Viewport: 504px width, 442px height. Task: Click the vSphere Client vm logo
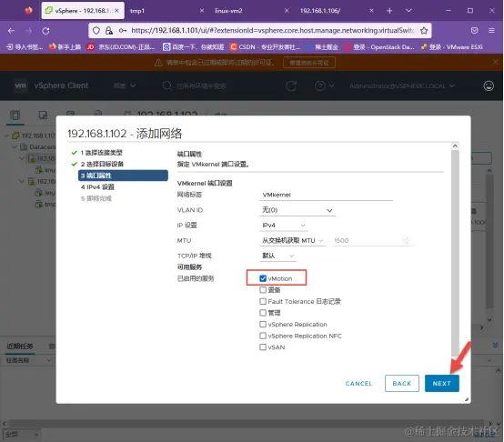[x=20, y=85]
